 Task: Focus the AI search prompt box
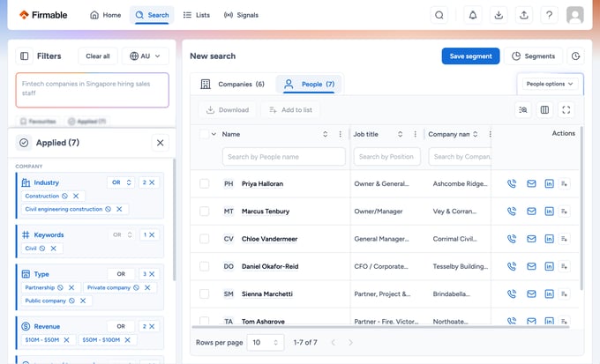(x=93, y=90)
